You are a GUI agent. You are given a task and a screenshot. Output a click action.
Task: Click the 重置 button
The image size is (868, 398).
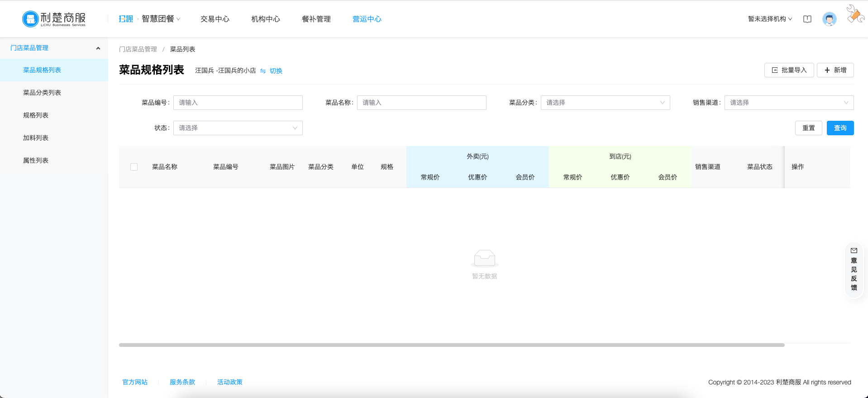coord(808,128)
